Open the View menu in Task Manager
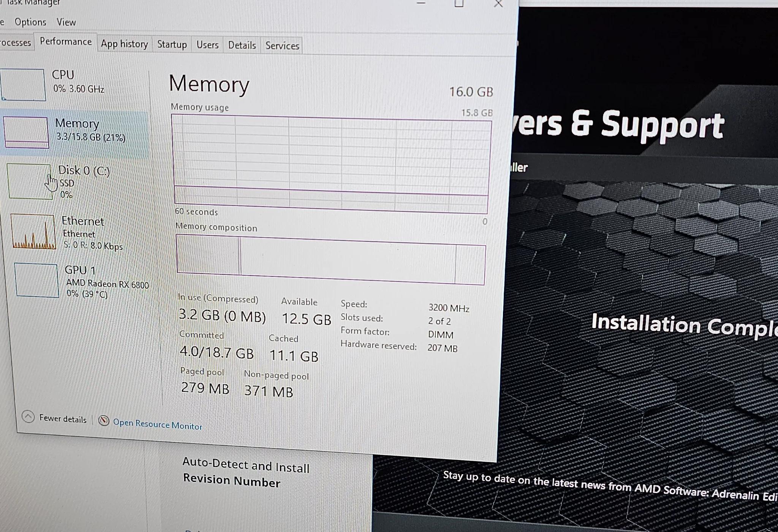 coord(66,22)
